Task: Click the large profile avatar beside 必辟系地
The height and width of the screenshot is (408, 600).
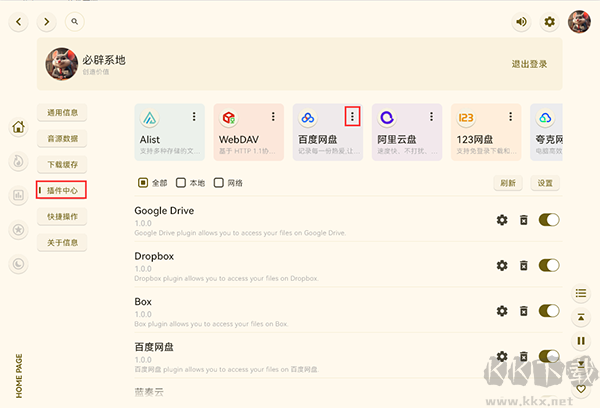Action: coord(62,64)
